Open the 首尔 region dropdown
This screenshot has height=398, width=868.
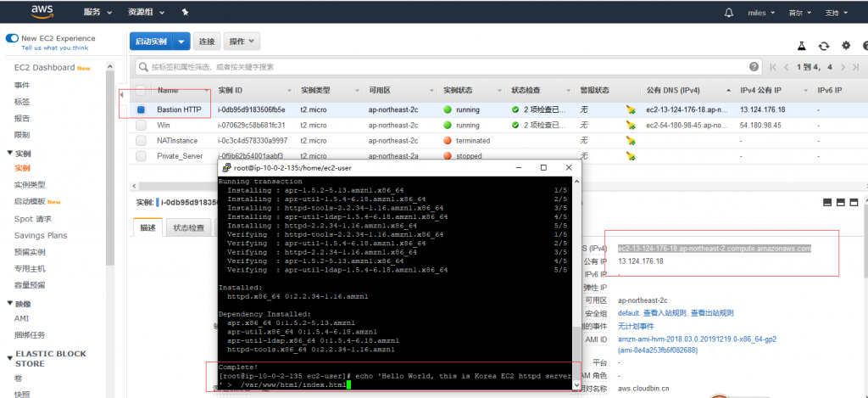coord(800,12)
